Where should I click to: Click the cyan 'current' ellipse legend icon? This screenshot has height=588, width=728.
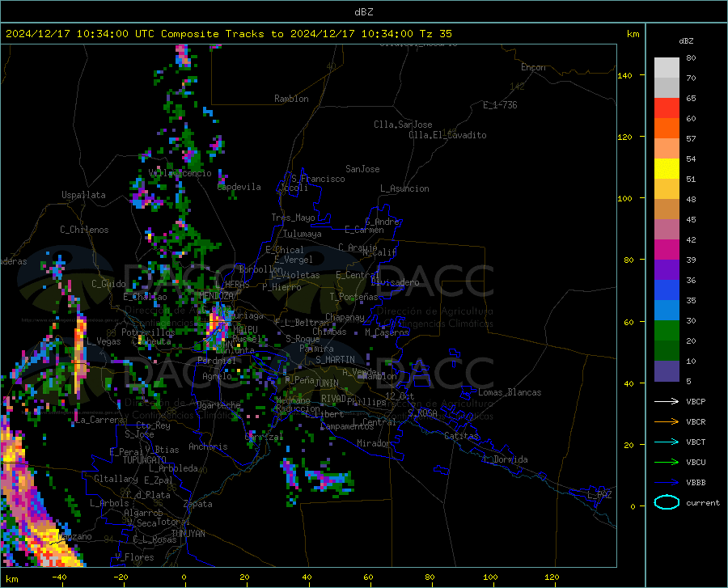click(x=667, y=502)
